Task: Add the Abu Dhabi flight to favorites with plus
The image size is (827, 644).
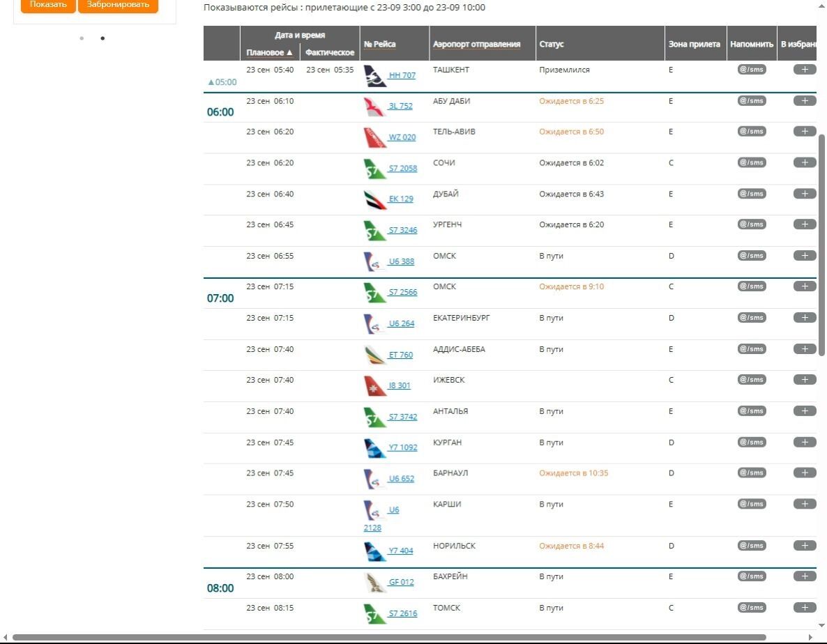Action: 805,100
